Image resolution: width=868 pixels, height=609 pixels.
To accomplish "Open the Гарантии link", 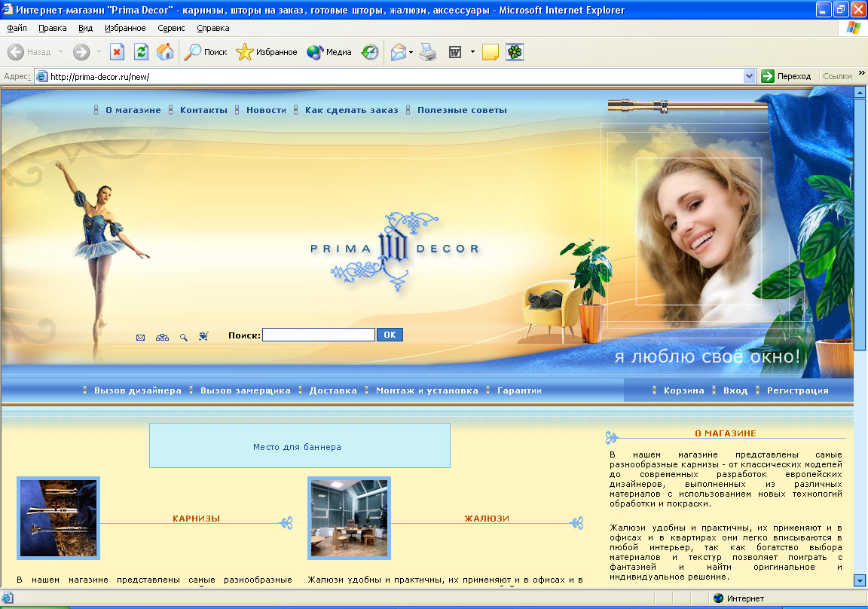I will pos(519,390).
